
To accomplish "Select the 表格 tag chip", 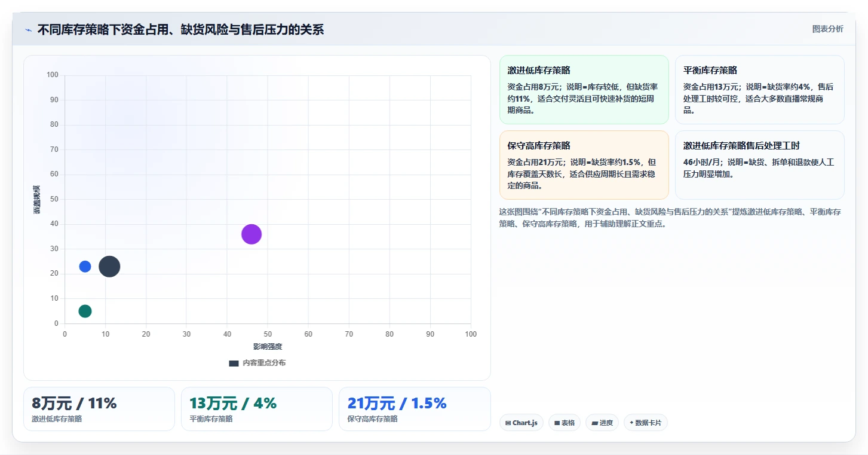I will 564,423.
